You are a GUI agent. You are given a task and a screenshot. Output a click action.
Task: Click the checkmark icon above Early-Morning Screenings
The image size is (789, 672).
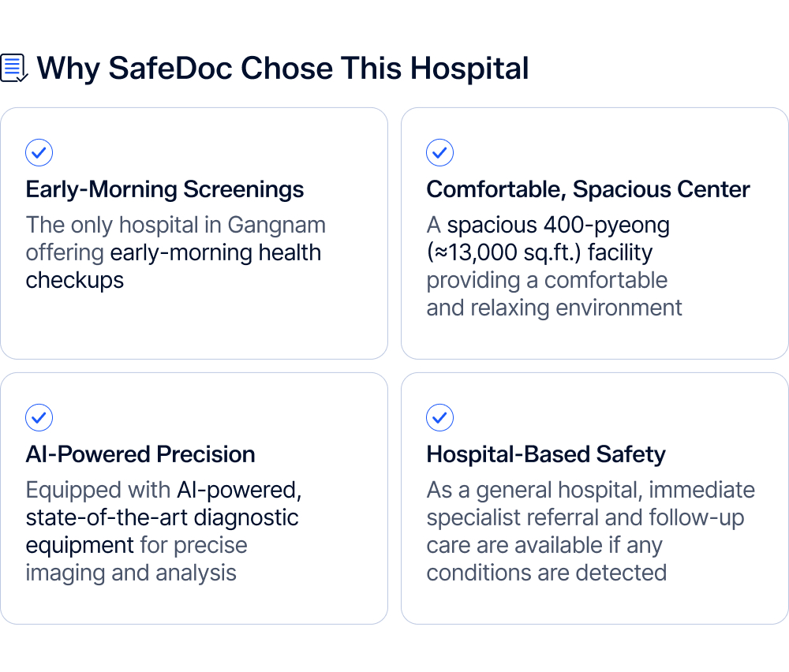39,152
